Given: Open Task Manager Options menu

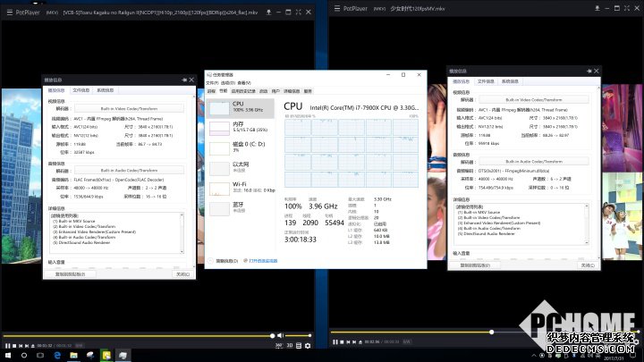Looking at the screenshot, I should 228,83.
